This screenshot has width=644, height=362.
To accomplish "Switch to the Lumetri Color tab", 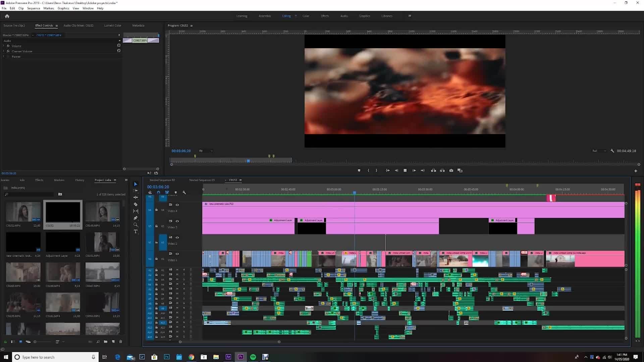I will pyautogui.click(x=112, y=25).
